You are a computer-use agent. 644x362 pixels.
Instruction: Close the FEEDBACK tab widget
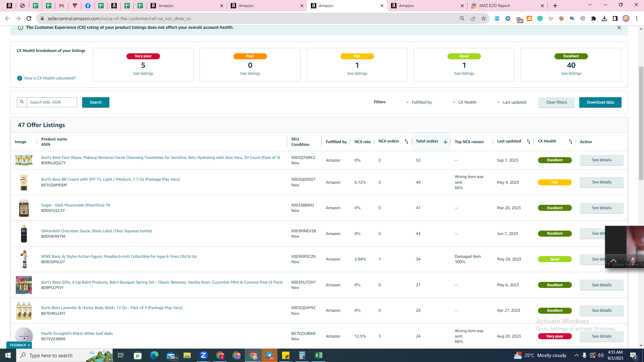[x=29, y=345]
